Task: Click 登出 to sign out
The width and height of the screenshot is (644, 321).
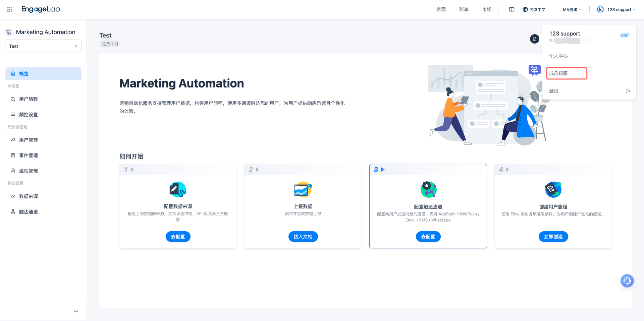Action: tap(589, 91)
